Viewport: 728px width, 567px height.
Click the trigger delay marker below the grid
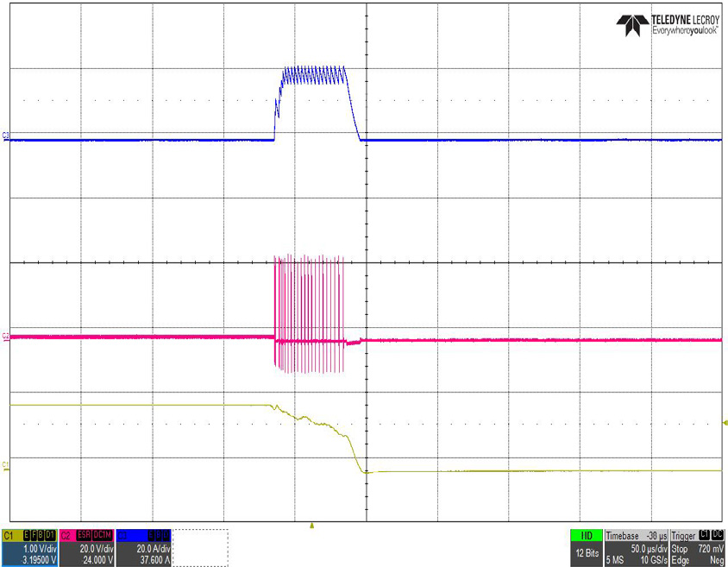click(312, 524)
